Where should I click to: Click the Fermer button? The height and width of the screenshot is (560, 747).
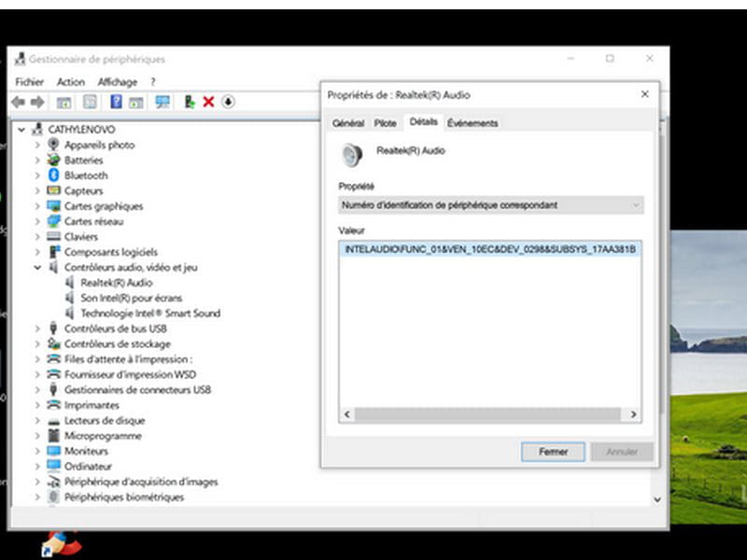(x=553, y=452)
